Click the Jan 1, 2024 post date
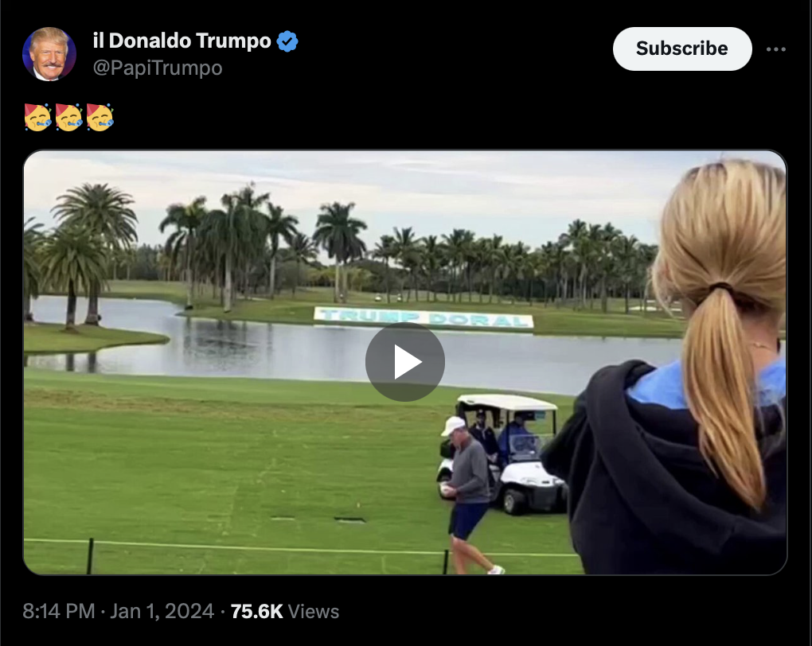The width and height of the screenshot is (812, 646). [x=162, y=611]
